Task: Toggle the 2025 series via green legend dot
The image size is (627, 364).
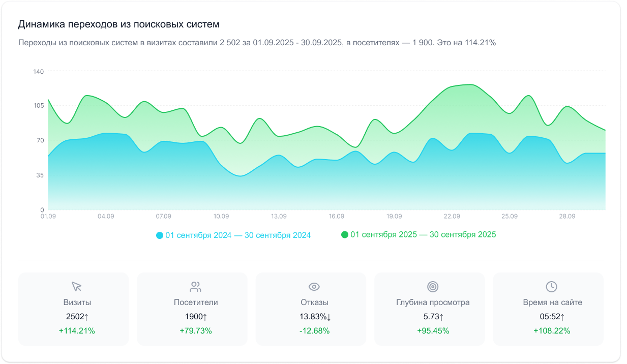Action: click(x=345, y=235)
